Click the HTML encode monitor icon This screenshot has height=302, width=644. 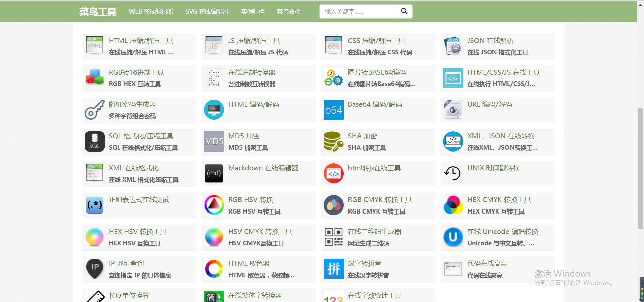[x=214, y=110]
